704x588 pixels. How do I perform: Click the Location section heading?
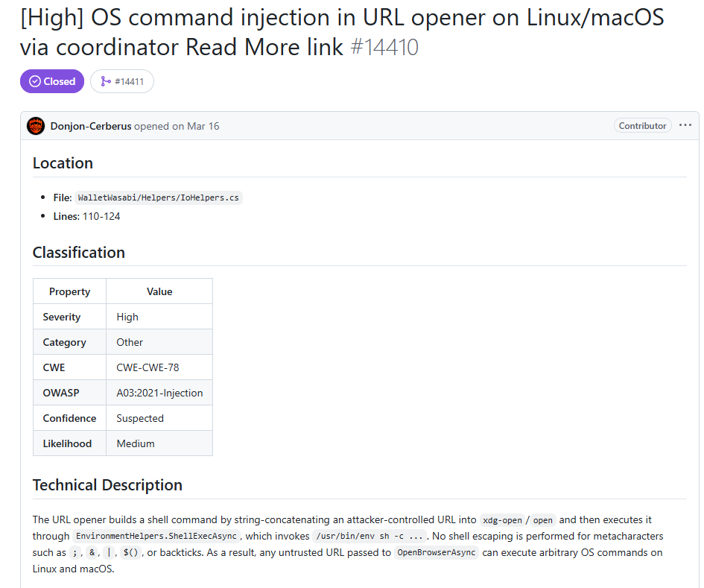click(63, 163)
